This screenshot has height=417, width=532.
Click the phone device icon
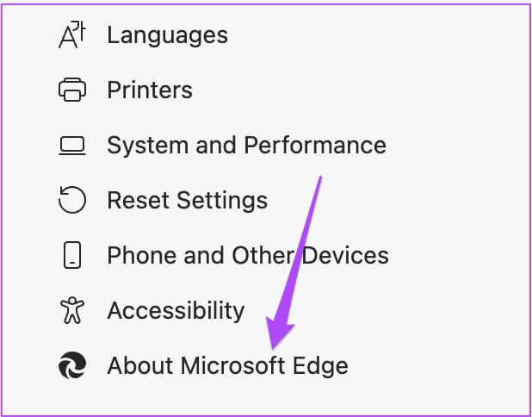(71, 255)
